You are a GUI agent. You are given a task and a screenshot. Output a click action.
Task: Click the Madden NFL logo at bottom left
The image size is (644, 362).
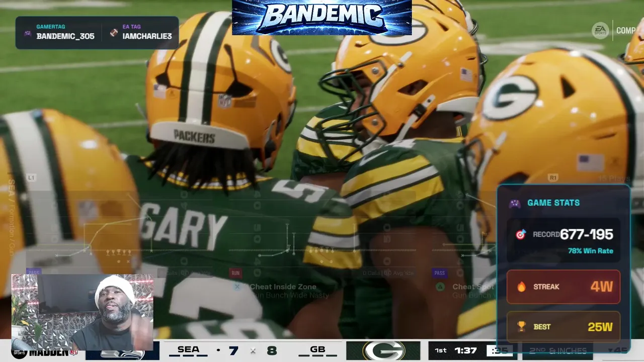point(45,353)
